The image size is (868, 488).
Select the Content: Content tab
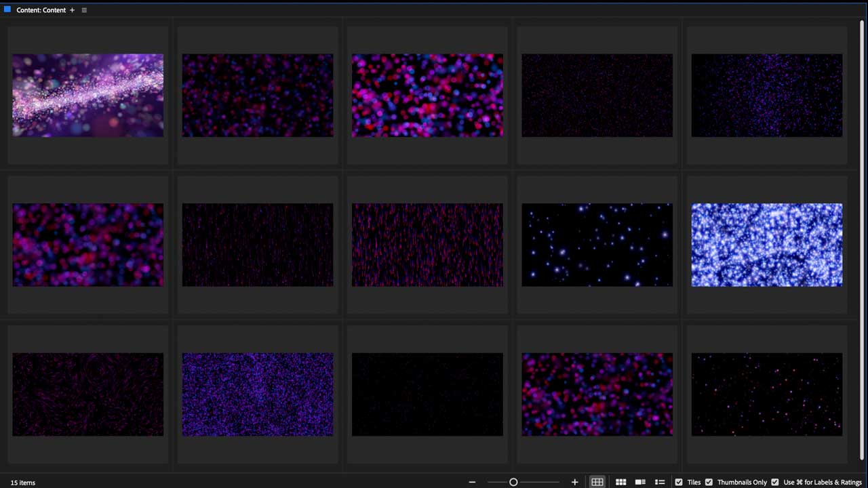click(41, 10)
